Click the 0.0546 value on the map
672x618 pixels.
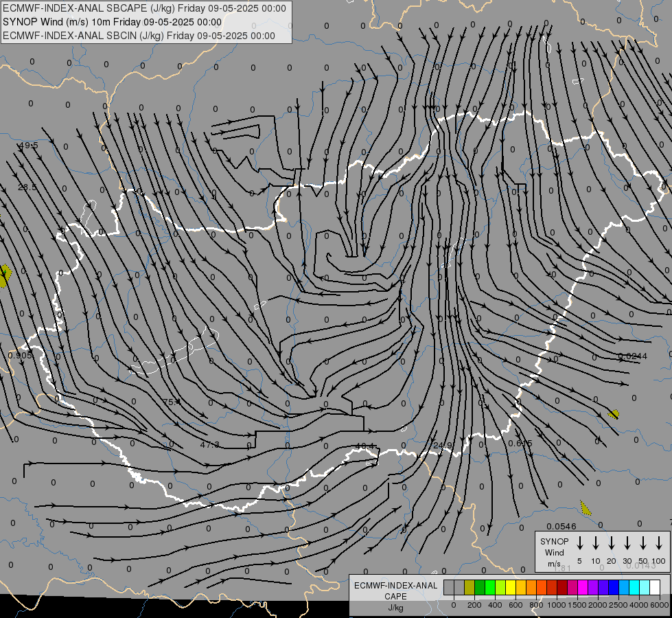click(561, 526)
